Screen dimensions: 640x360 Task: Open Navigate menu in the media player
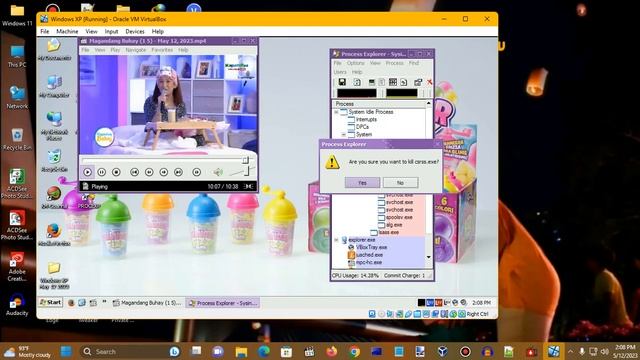point(136,50)
